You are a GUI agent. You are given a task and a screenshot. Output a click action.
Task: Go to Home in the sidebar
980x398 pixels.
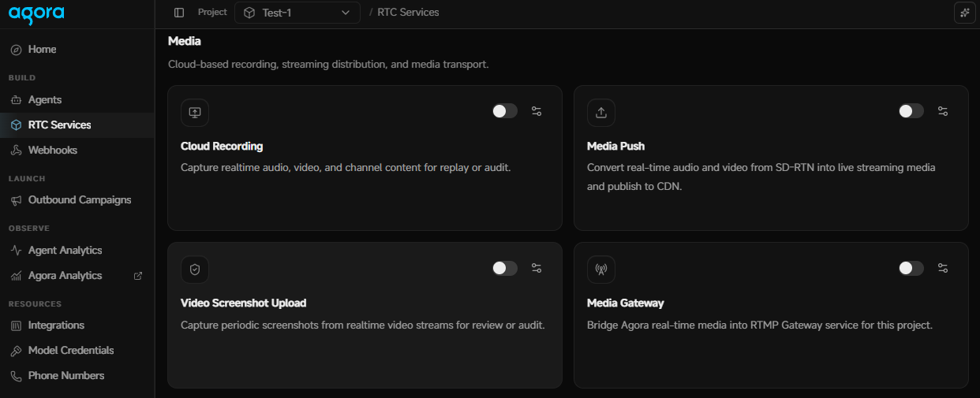(x=77, y=50)
